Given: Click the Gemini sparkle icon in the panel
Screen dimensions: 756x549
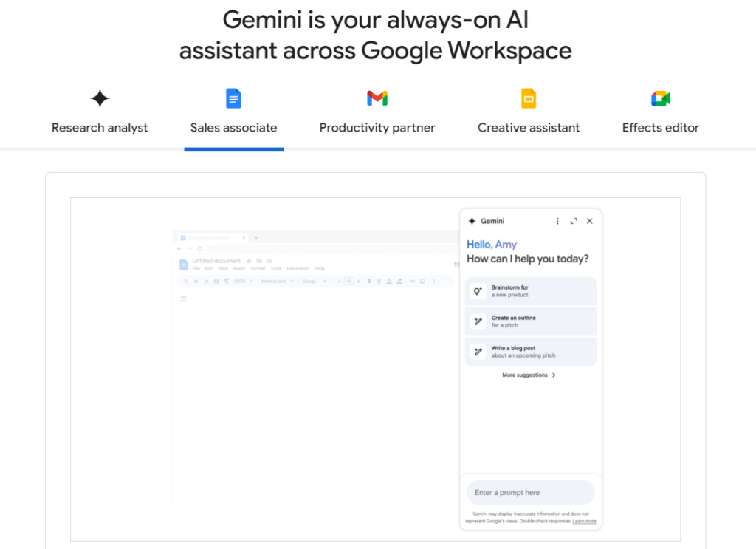Looking at the screenshot, I should pos(472,220).
